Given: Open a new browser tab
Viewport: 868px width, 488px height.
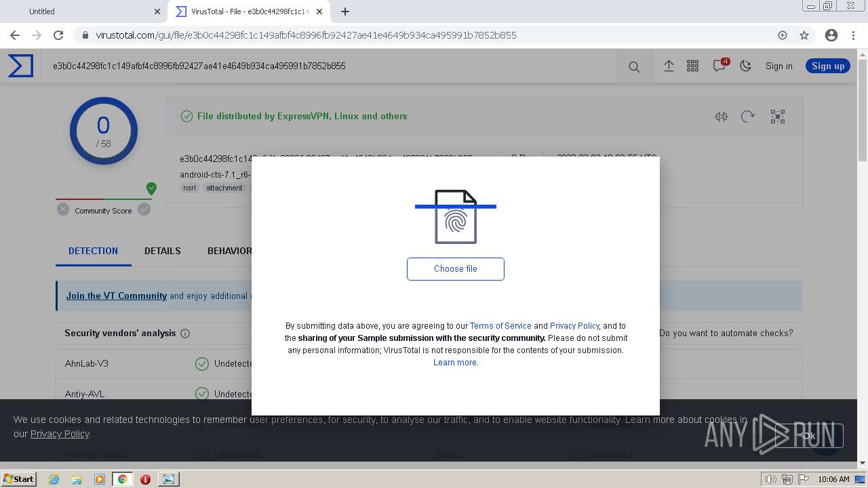Looking at the screenshot, I should click(x=344, y=12).
